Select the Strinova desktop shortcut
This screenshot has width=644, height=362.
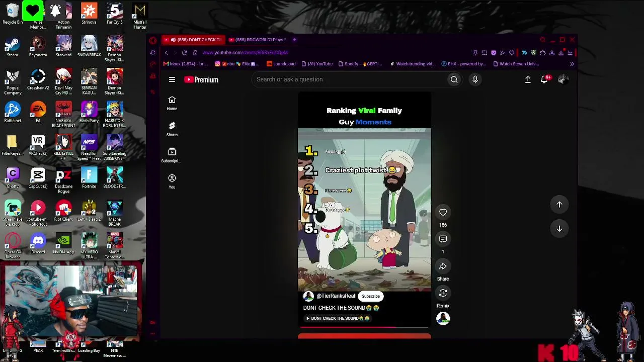coord(89,14)
